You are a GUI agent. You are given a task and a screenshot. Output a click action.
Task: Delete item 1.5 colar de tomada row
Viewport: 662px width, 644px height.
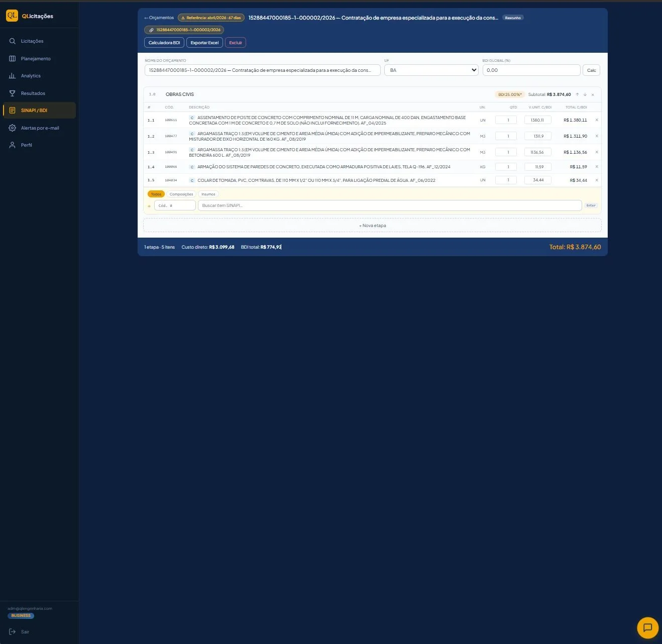(597, 180)
